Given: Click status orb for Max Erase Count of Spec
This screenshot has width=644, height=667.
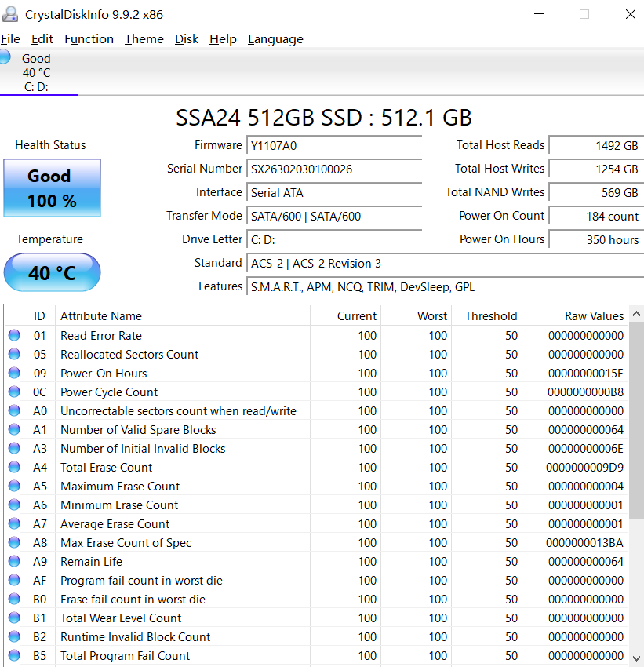Looking at the screenshot, I should 14,542.
